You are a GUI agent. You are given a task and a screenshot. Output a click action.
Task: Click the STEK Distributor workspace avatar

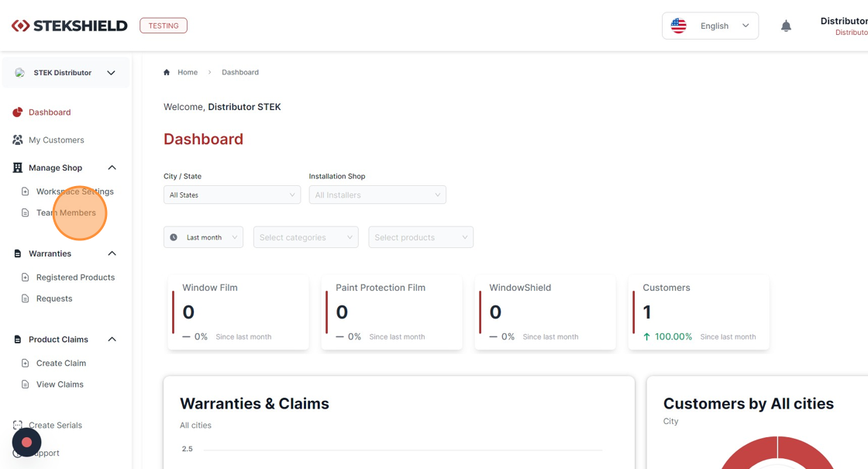pos(20,73)
